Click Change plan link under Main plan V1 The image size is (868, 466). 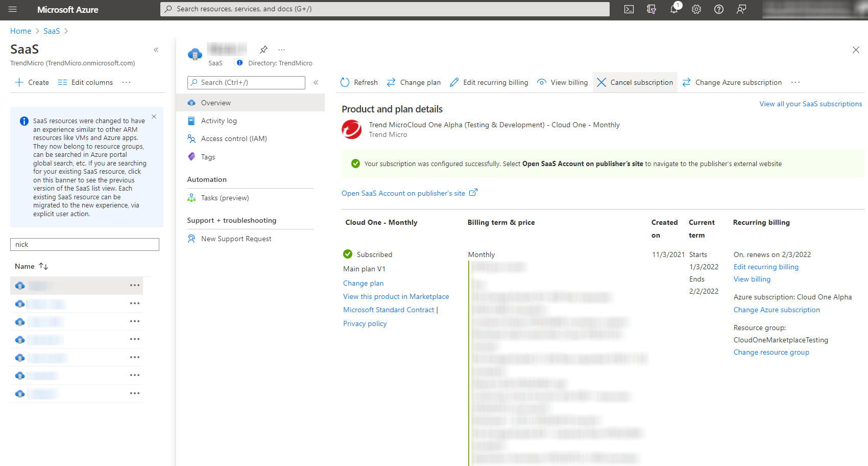[x=363, y=283]
